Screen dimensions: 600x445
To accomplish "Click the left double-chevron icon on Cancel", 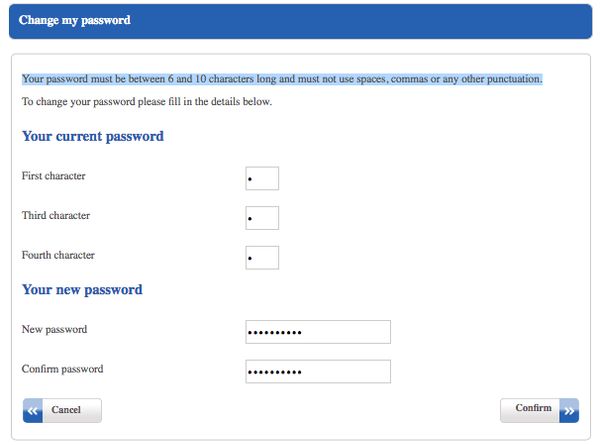I will (33, 410).
